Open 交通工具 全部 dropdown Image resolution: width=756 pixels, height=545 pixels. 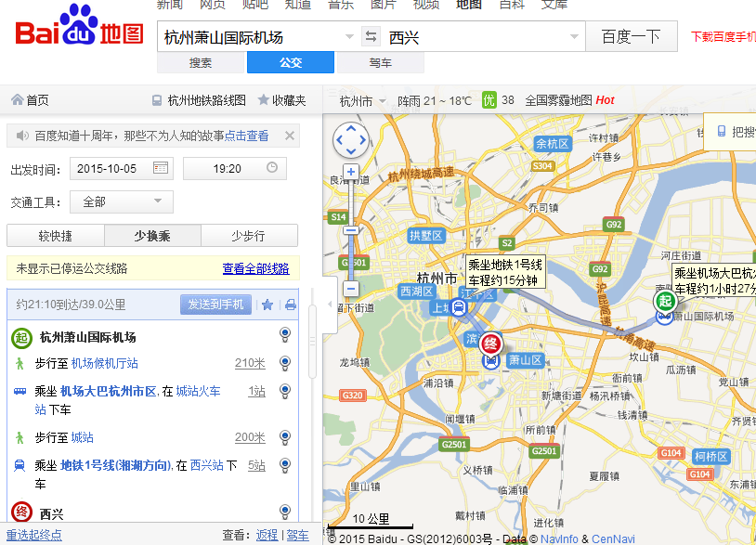122,201
